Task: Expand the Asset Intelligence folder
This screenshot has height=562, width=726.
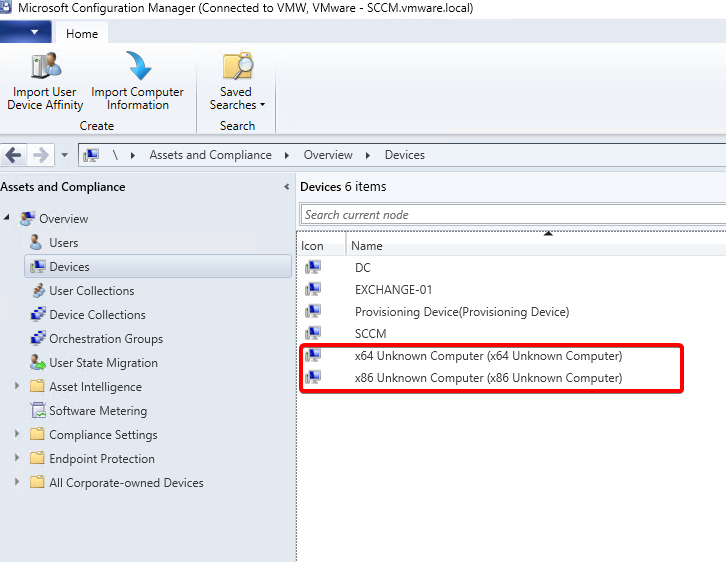Action: coord(17,387)
